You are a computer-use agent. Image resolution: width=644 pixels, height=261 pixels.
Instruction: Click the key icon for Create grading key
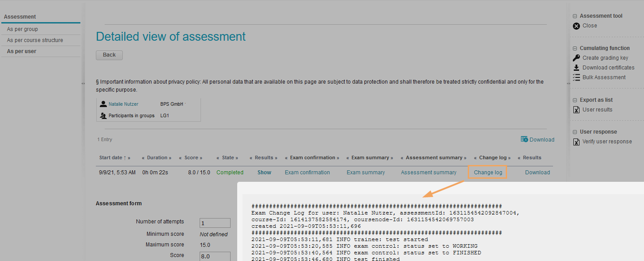click(x=576, y=58)
